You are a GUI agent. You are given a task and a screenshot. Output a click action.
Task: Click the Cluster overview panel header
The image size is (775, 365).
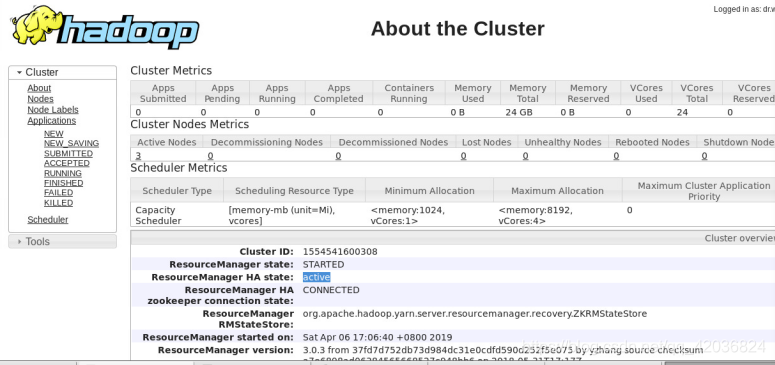(x=453, y=238)
